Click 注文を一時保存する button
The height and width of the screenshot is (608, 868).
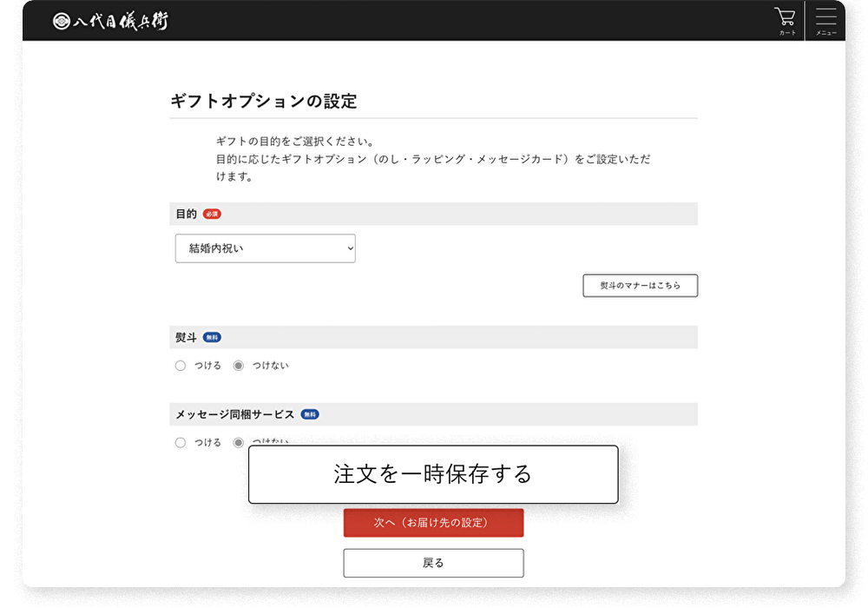[x=433, y=474]
